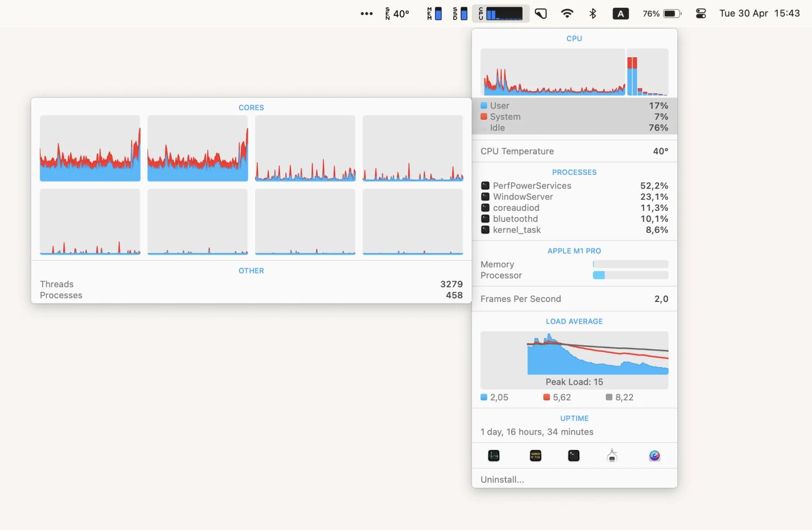The width and height of the screenshot is (812, 530).
Task: Open the Wi-Fi menu bar icon
Action: [567, 14]
